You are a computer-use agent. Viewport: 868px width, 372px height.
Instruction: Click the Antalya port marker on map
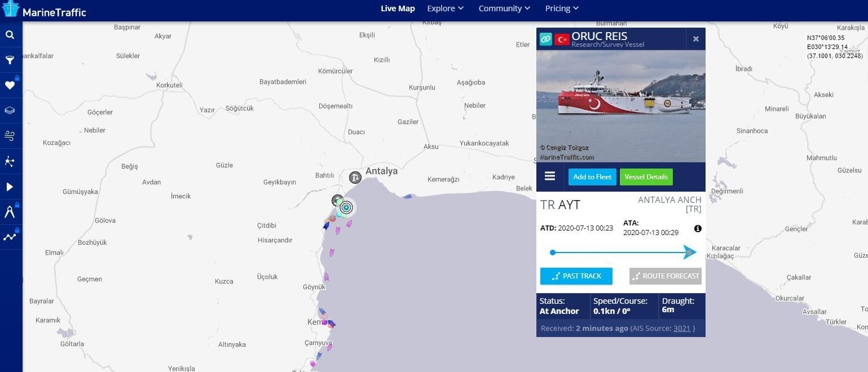click(x=355, y=178)
